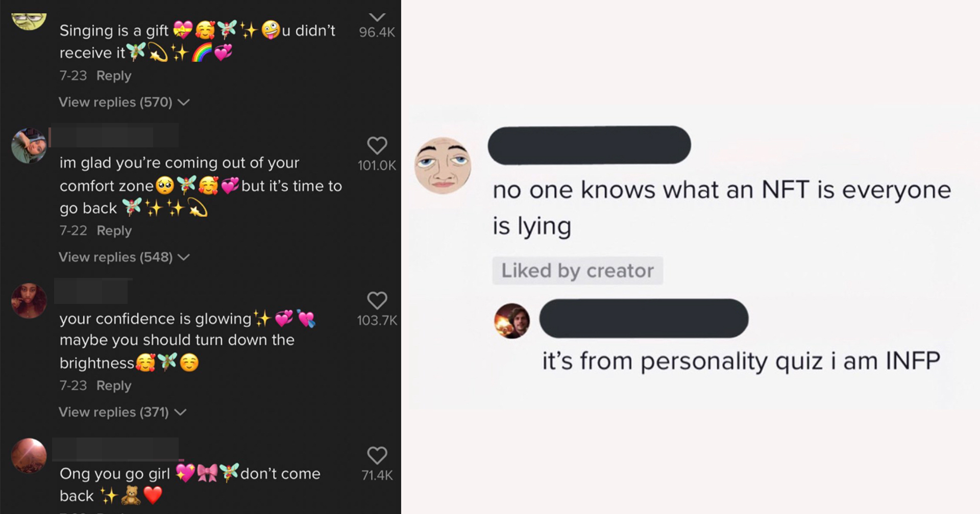
Task: Open the avatar of the confidence glowing commenter
Action: (x=29, y=301)
